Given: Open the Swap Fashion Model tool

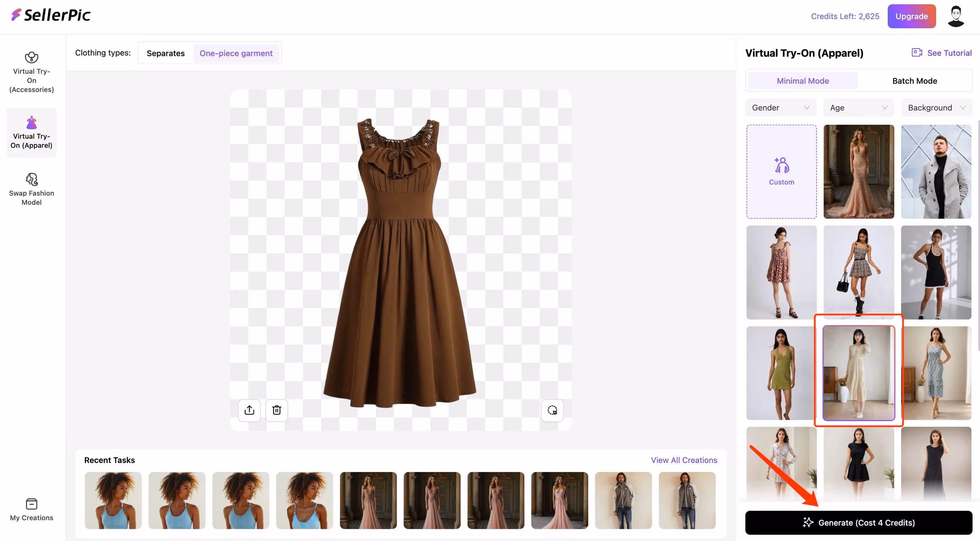Looking at the screenshot, I should tap(32, 189).
